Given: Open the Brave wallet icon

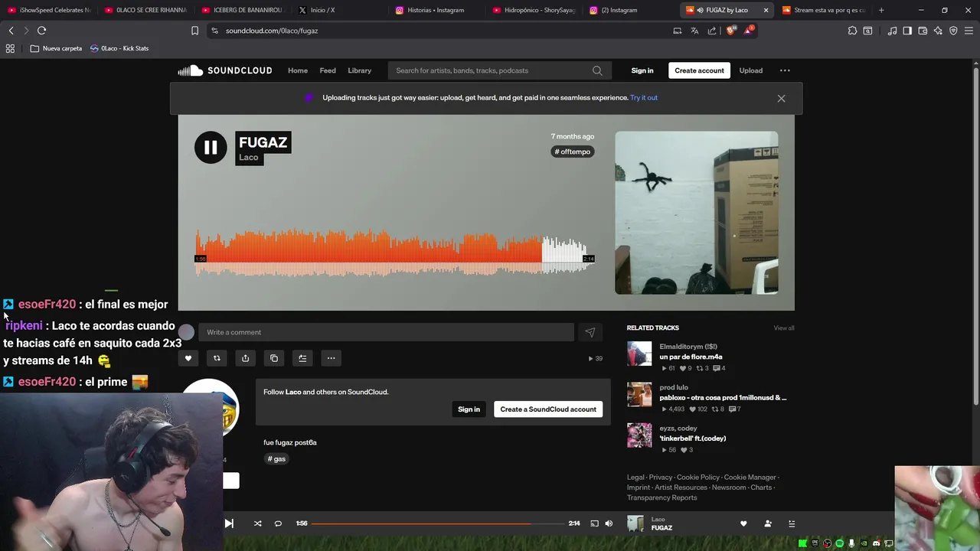Looking at the screenshot, I should tap(923, 31).
